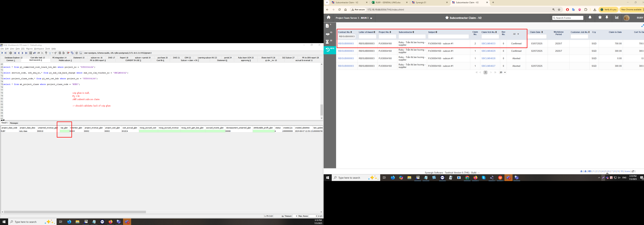Insert a new row in SQL Workbench toolbar

pos(35,53)
